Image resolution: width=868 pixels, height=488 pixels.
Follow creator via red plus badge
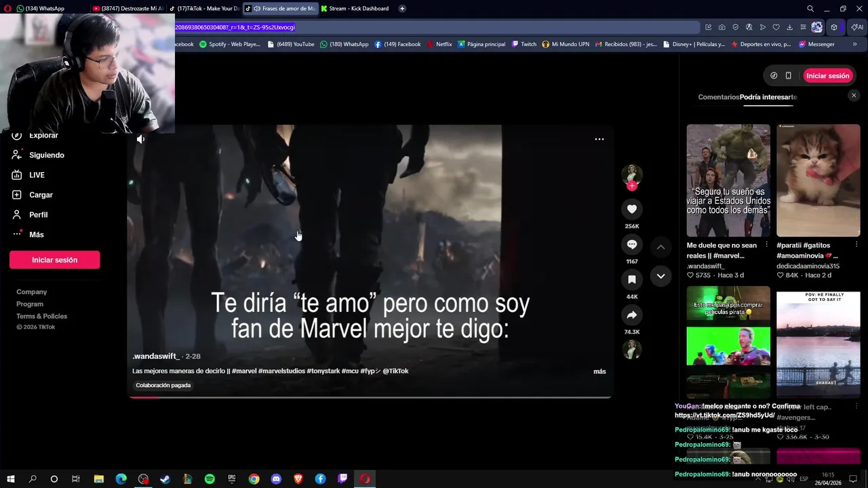pos(632,186)
